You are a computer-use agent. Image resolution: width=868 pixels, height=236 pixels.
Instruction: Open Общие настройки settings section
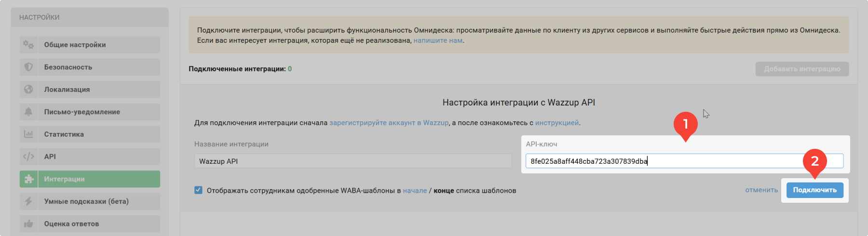(90, 45)
